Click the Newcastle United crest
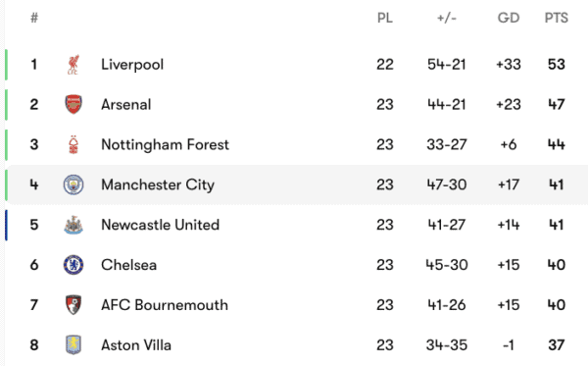 tap(73, 225)
